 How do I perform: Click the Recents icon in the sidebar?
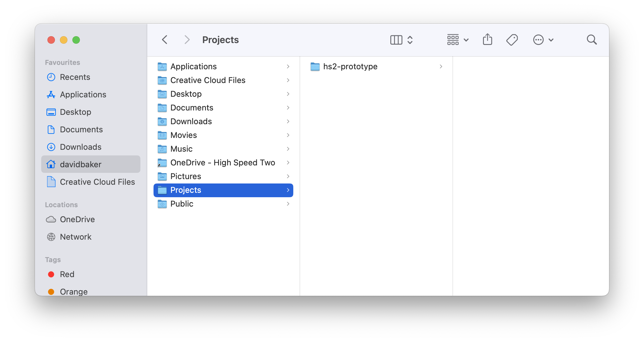coord(51,77)
